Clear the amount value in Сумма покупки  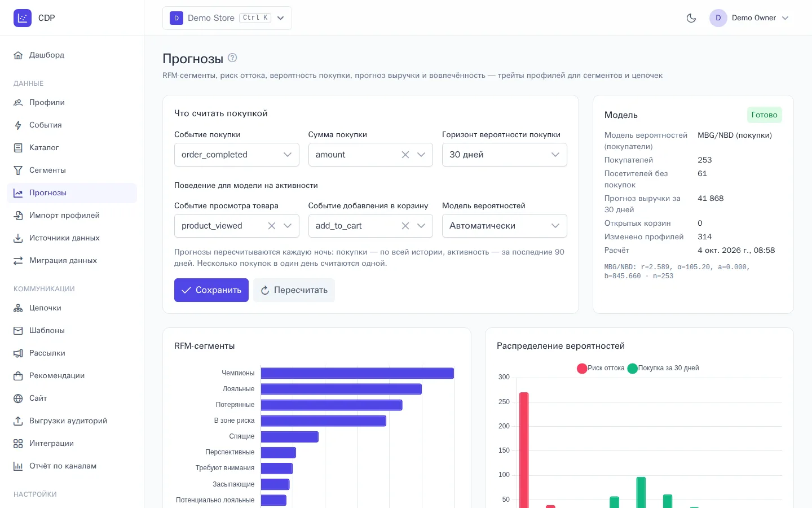[405, 155]
